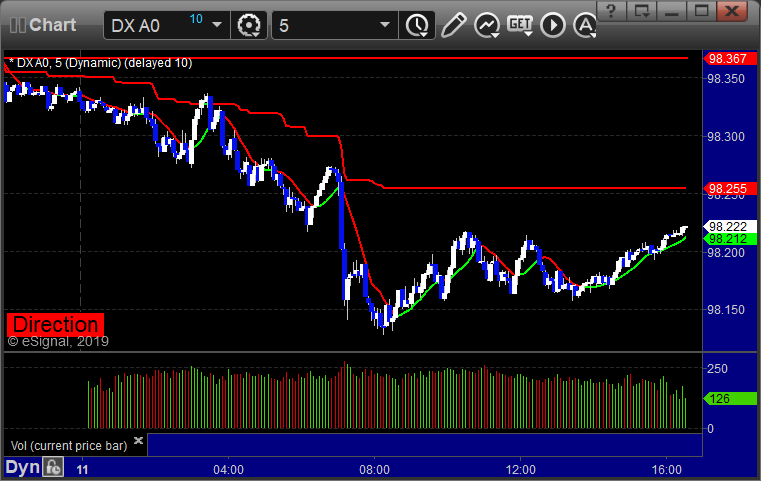
Task: Click the white 98.222 last price tag
Action: tap(730, 227)
